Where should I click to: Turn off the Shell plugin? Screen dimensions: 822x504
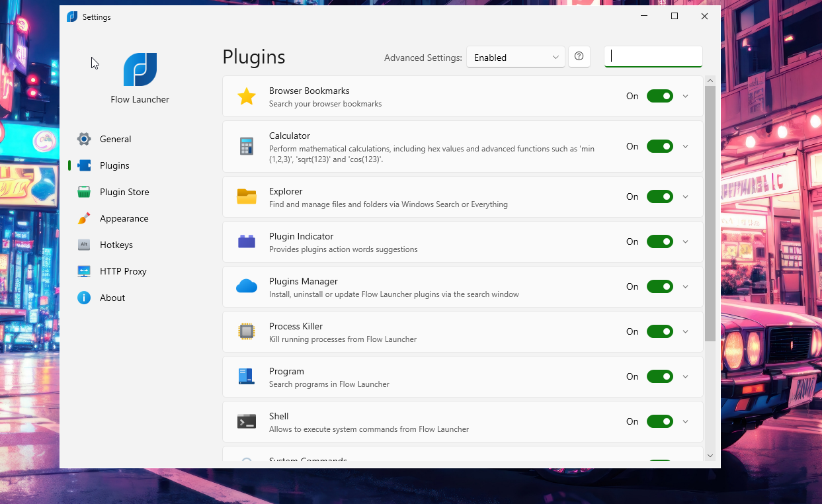[659, 421]
